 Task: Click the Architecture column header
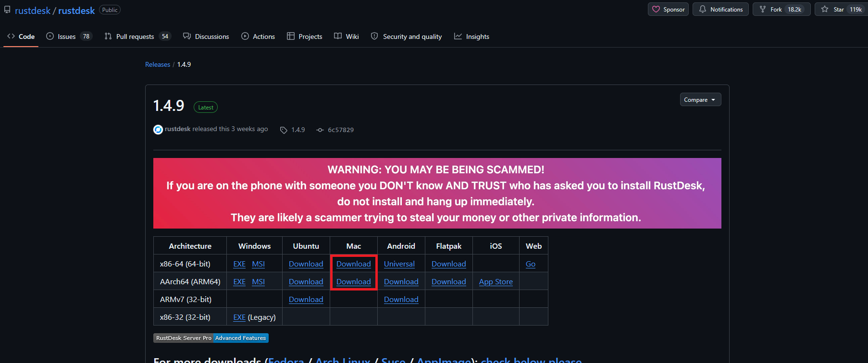(190, 246)
